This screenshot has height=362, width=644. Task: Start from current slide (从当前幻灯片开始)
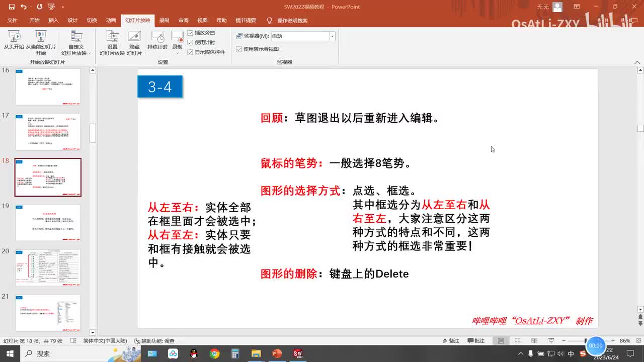tap(41, 43)
